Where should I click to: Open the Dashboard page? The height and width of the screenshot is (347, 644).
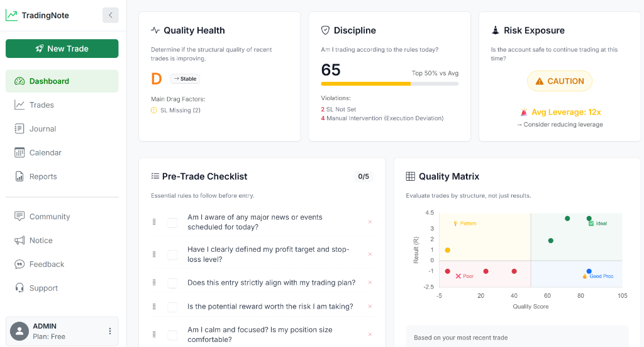tap(62, 81)
